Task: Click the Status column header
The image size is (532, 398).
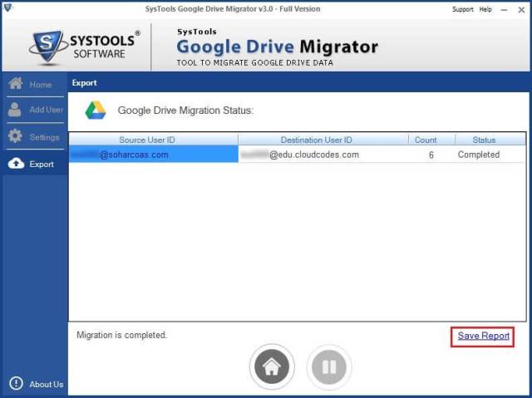Action: 490,140
